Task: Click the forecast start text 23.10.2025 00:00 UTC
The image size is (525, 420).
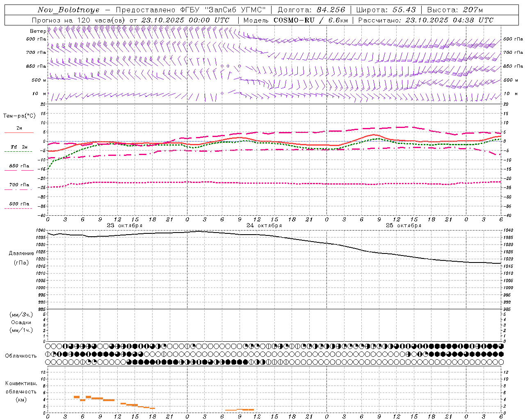Action: (x=185, y=20)
